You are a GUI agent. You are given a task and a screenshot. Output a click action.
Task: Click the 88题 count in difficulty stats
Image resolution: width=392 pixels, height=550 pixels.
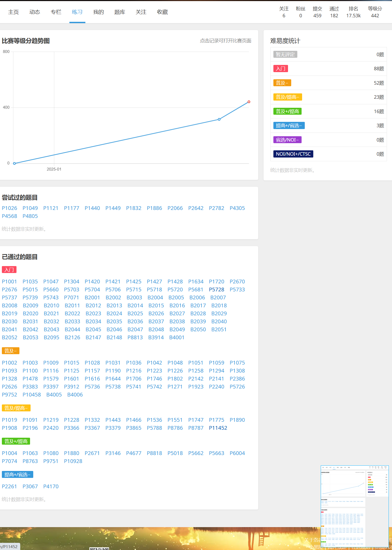point(379,69)
